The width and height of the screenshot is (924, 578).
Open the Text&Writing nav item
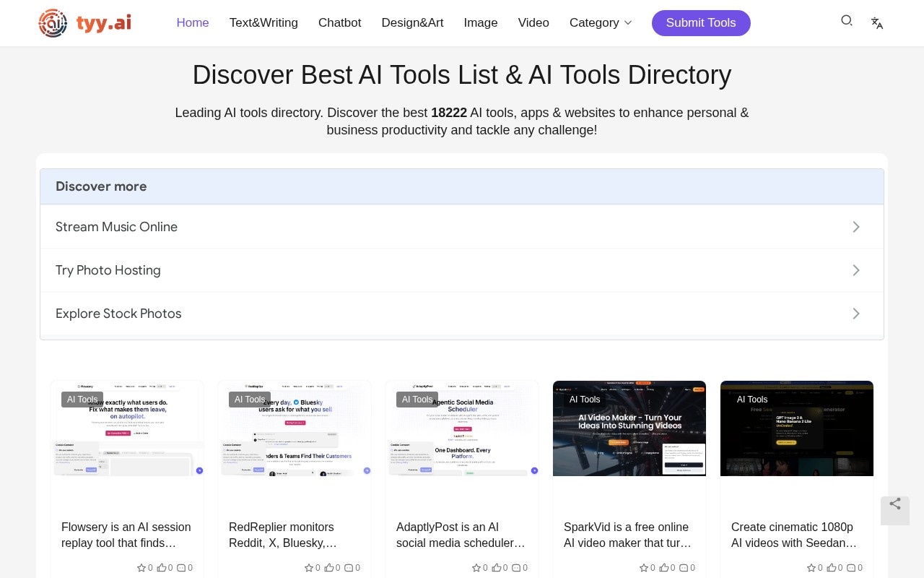tap(263, 23)
